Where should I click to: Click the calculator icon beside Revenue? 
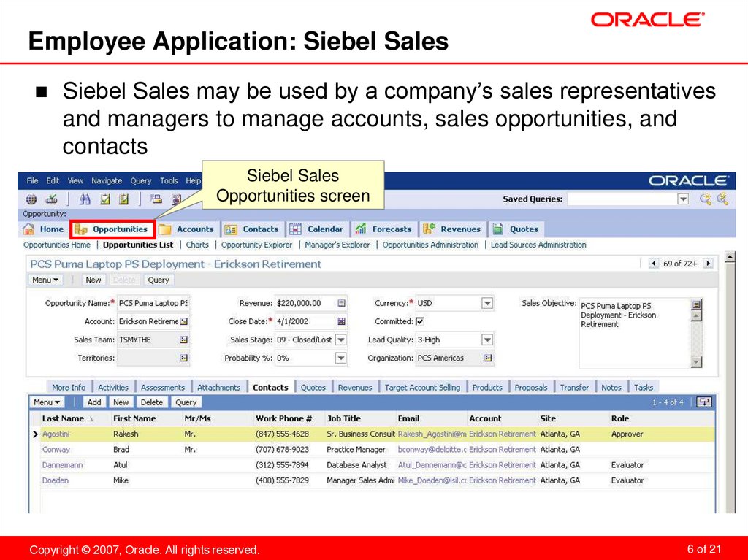[x=340, y=302]
